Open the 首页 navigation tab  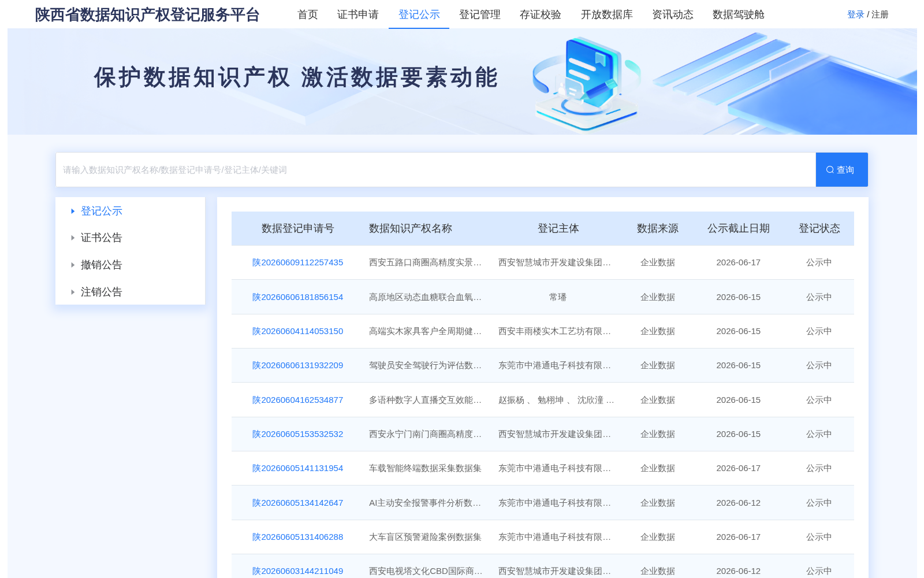pos(308,14)
